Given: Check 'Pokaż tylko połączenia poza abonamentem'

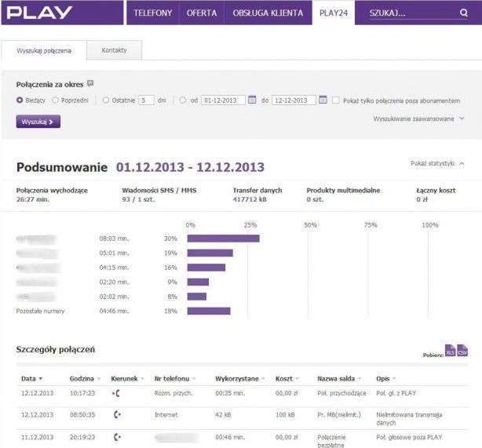Looking at the screenshot, I should pos(336,100).
